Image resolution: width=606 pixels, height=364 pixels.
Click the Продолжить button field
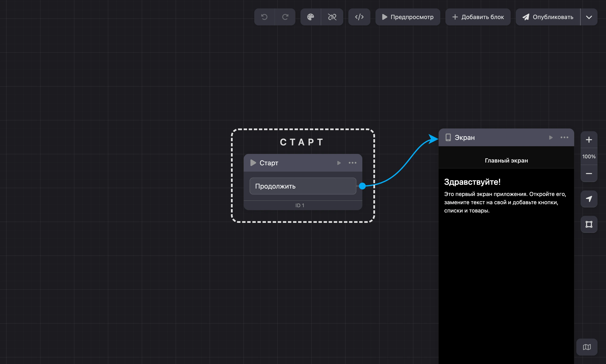pos(303,186)
